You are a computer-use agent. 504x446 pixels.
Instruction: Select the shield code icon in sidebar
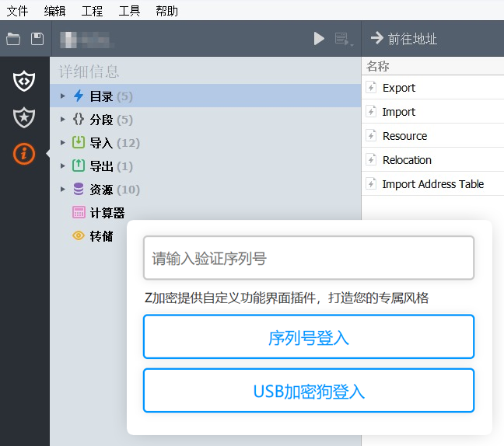[x=24, y=80]
